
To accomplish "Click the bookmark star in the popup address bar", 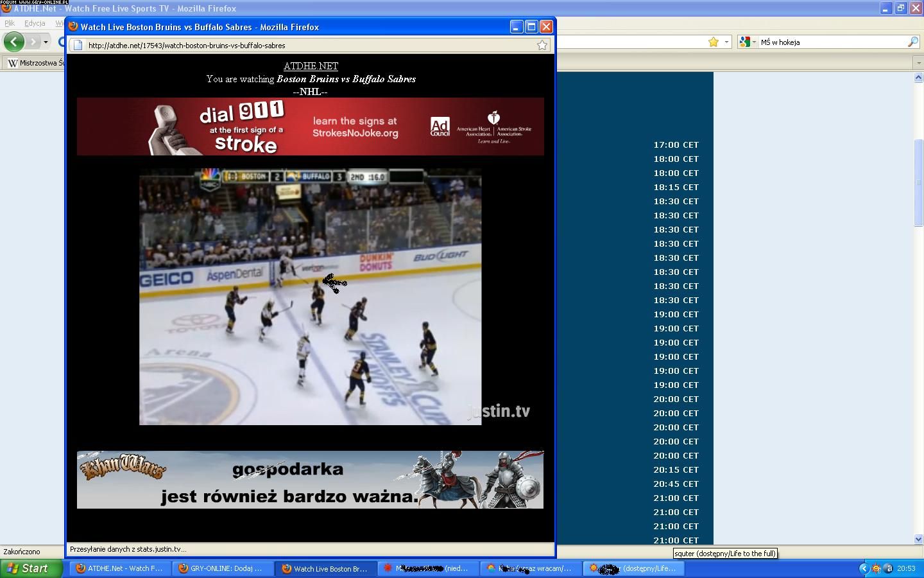I will tap(542, 45).
